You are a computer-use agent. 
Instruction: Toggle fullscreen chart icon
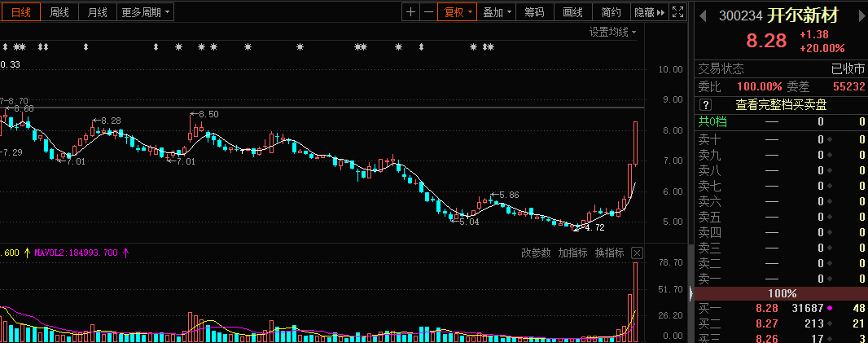pyautogui.click(x=677, y=12)
